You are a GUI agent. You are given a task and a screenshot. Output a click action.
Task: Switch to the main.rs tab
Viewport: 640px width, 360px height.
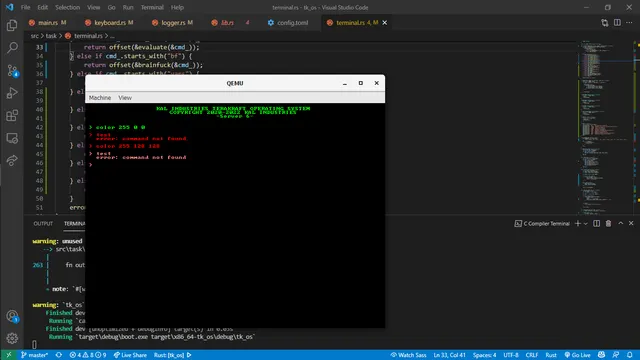point(48,23)
